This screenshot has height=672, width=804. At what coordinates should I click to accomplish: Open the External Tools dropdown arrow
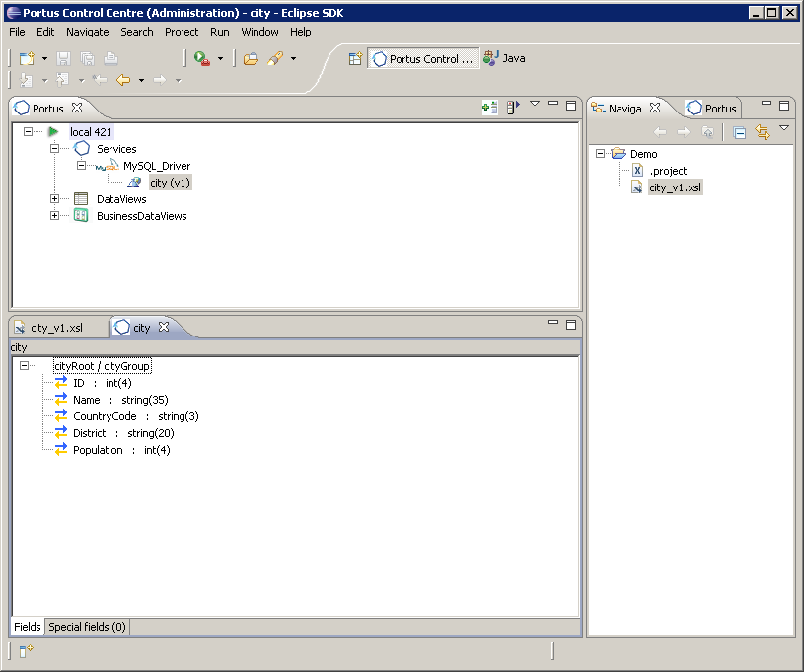click(221, 59)
